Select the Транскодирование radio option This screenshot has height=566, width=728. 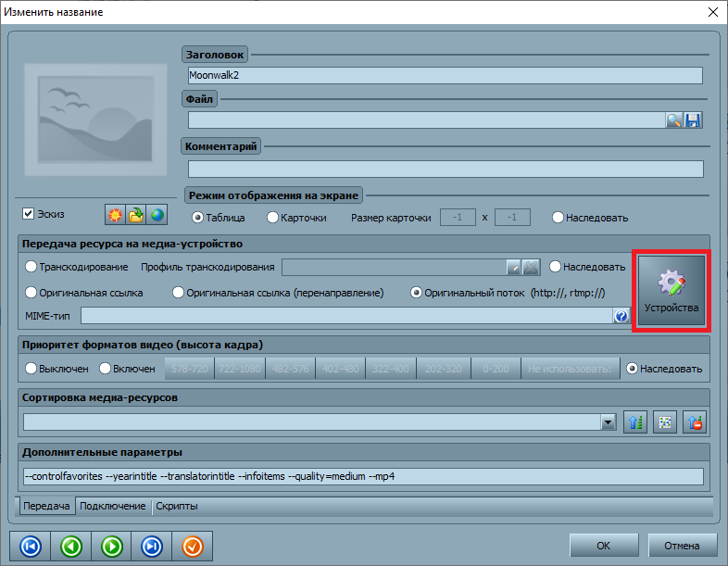click(x=31, y=267)
